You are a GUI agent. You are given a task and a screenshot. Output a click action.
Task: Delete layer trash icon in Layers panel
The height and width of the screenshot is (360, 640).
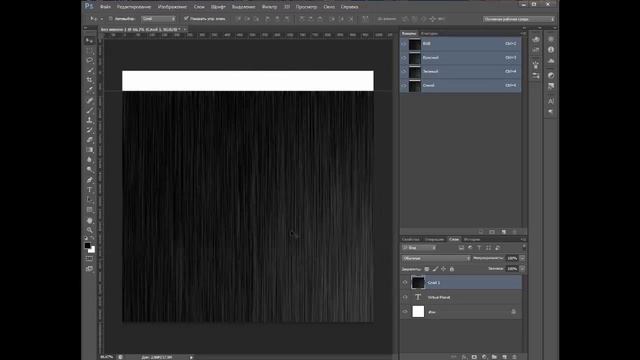(514, 357)
